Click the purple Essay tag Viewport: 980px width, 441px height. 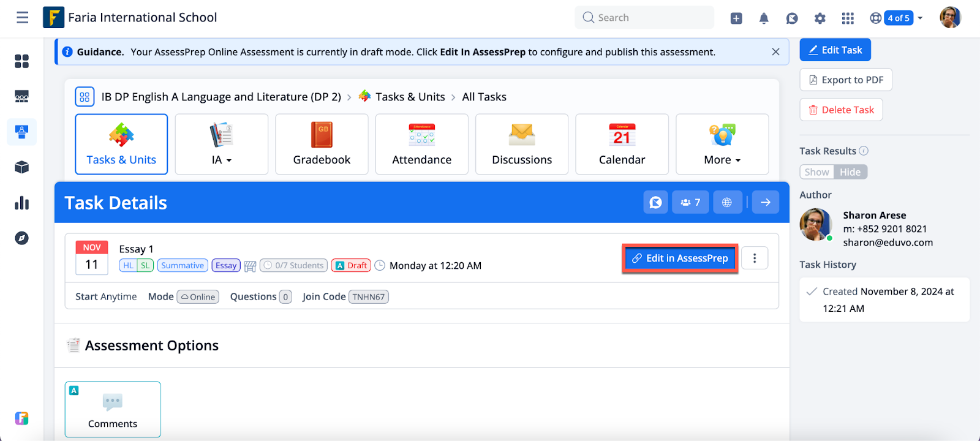click(x=226, y=265)
